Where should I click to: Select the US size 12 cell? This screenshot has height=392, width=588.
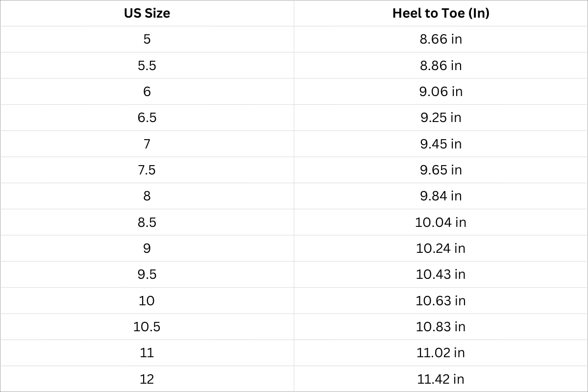[x=147, y=379]
